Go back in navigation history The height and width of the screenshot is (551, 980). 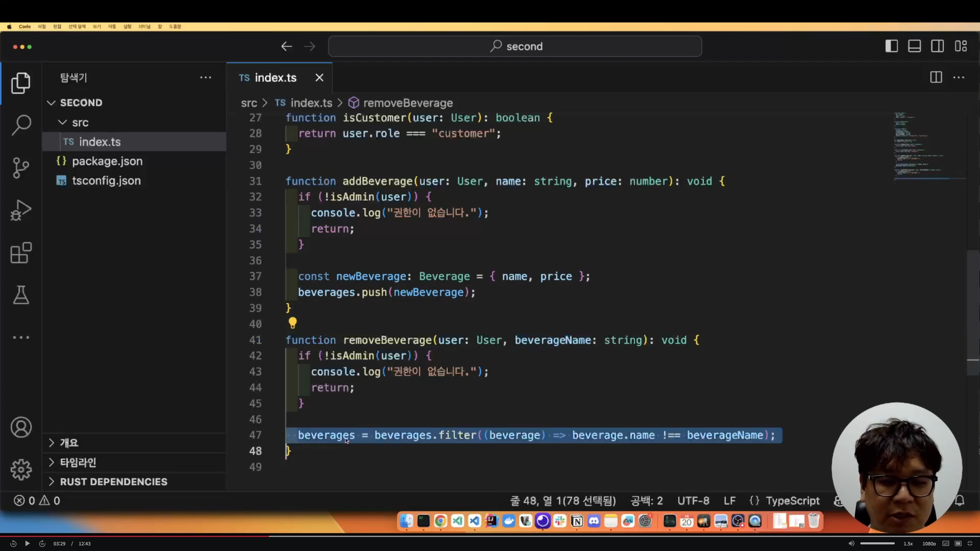coord(286,46)
